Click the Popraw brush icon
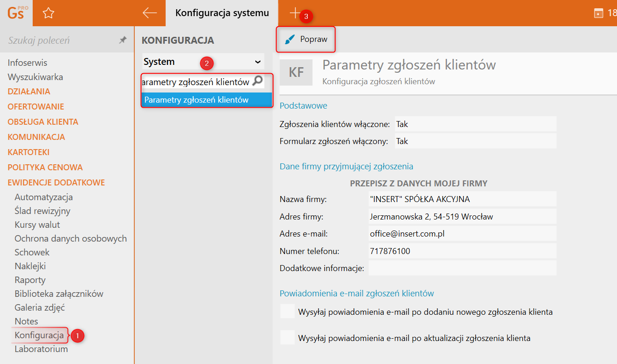This screenshot has width=617, height=364. [289, 40]
